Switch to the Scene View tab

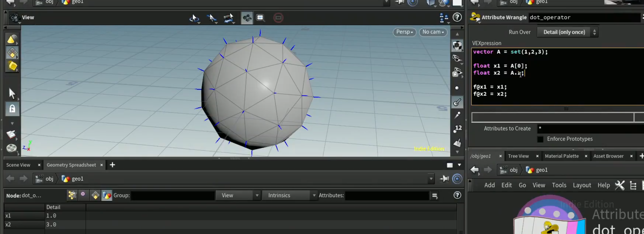(18, 165)
